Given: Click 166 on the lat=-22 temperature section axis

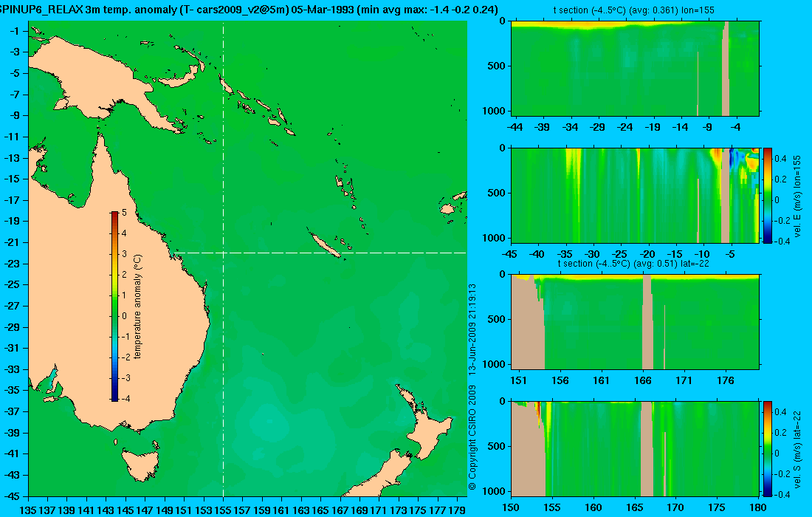Looking at the screenshot, I should click(x=643, y=380).
